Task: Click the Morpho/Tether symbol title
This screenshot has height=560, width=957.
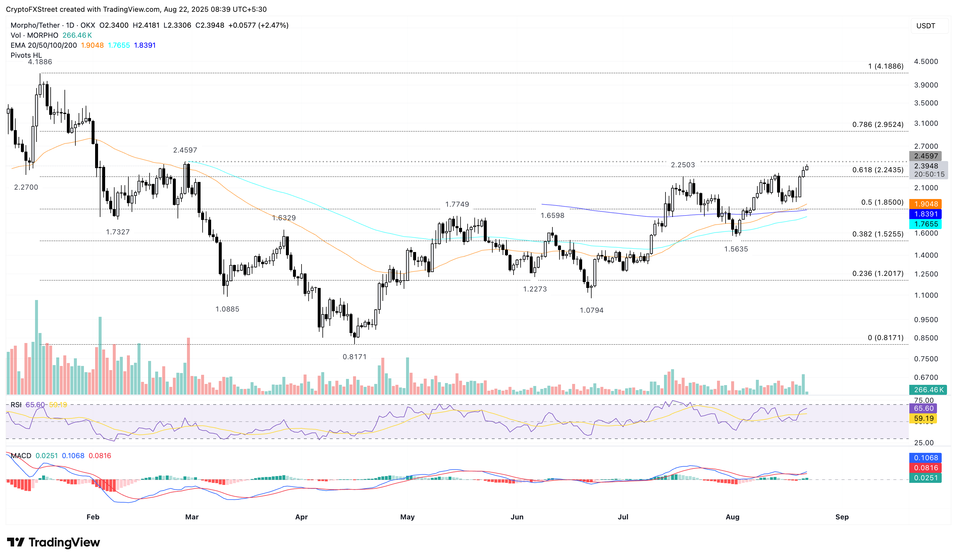Action: pos(35,25)
